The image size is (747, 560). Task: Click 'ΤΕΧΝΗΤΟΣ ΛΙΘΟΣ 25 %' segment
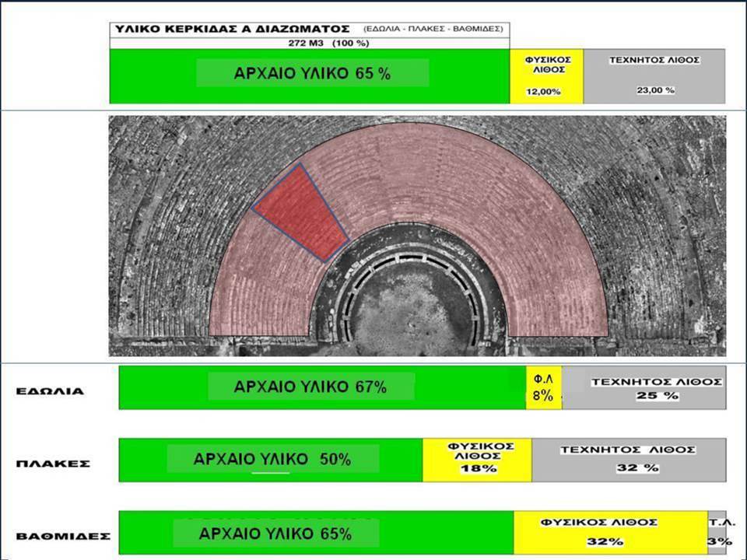click(644, 387)
